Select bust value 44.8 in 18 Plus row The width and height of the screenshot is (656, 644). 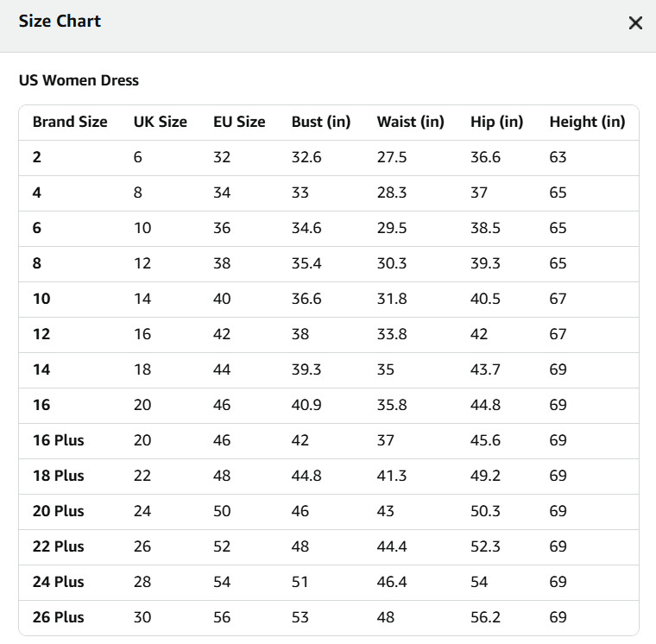(x=306, y=476)
